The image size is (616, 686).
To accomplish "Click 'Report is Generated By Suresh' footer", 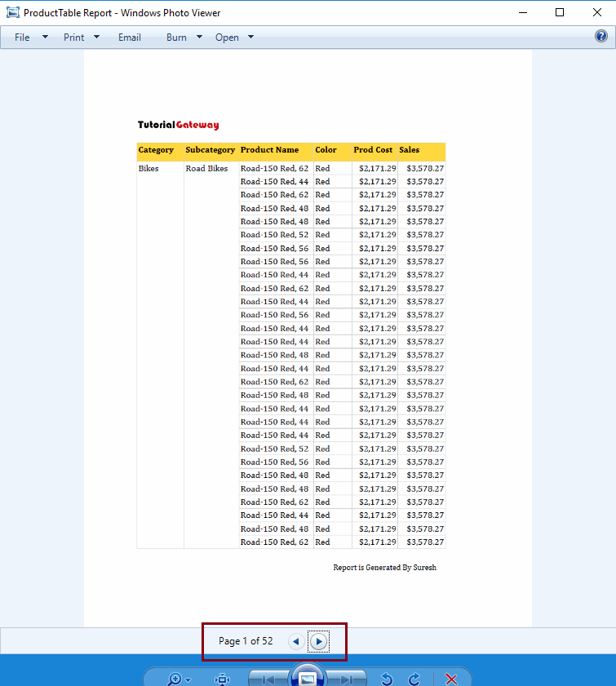I will tap(384, 568).
